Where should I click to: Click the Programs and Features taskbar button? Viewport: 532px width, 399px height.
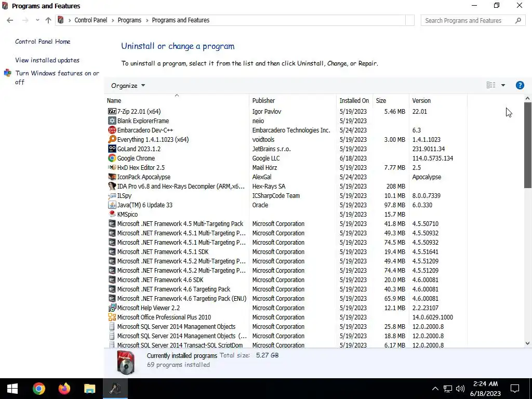115,389
